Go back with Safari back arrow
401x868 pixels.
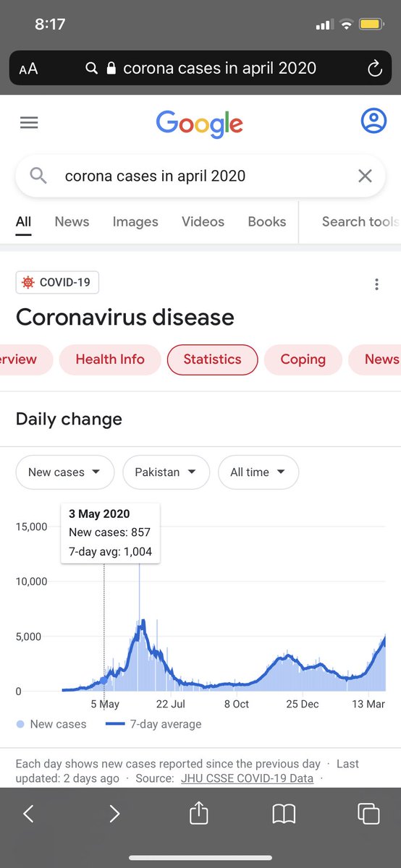tap(28, 814)
